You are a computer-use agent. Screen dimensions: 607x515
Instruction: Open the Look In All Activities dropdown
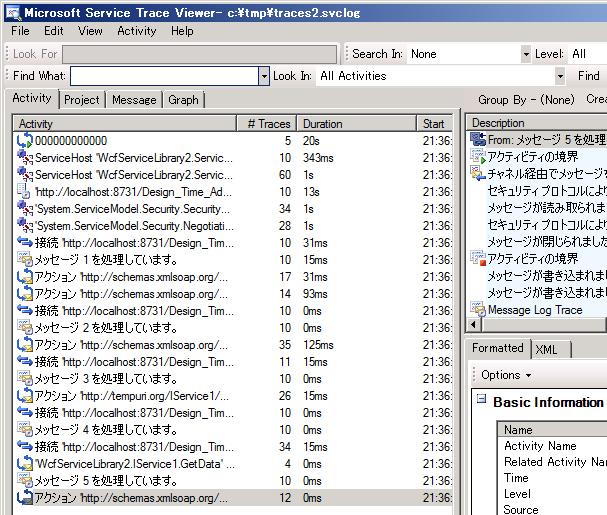560,76
